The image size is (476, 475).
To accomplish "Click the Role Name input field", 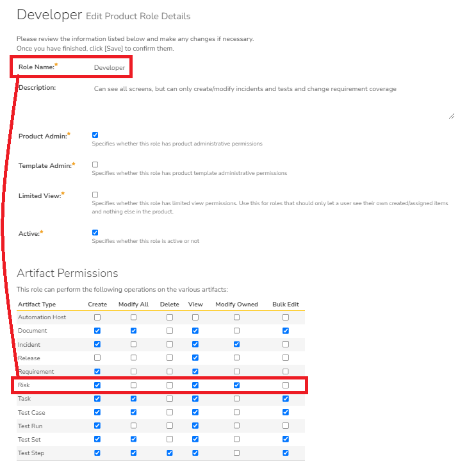I will click(110, 67).
